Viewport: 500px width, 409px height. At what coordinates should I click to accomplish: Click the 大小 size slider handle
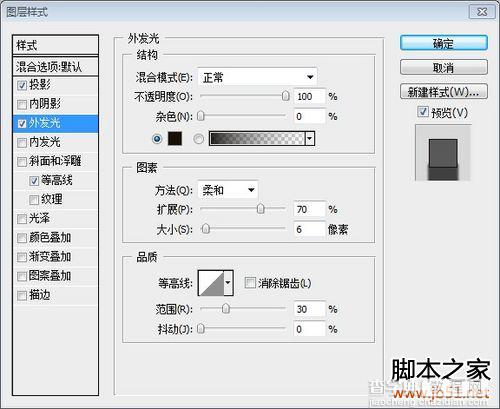pyautogui.click(x=206, y=229)
